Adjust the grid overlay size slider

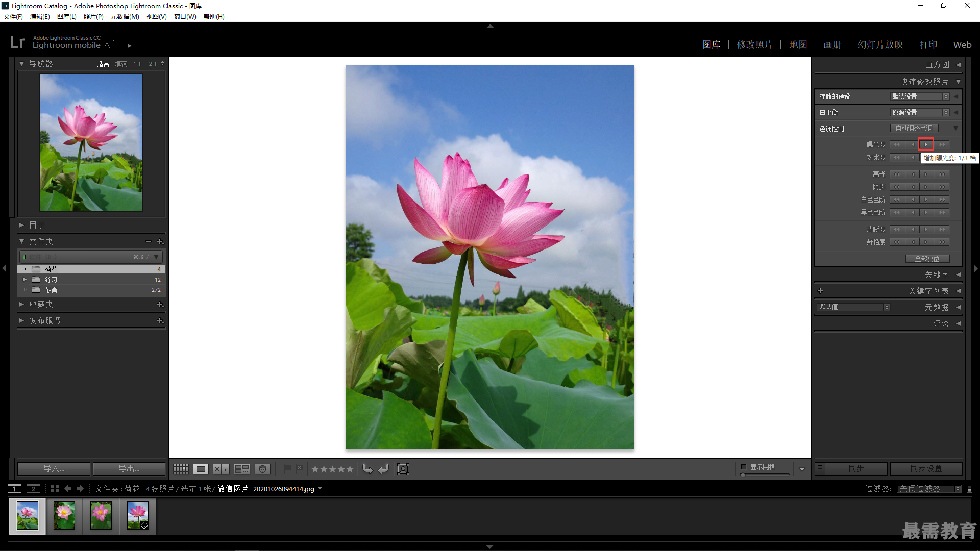765,474
